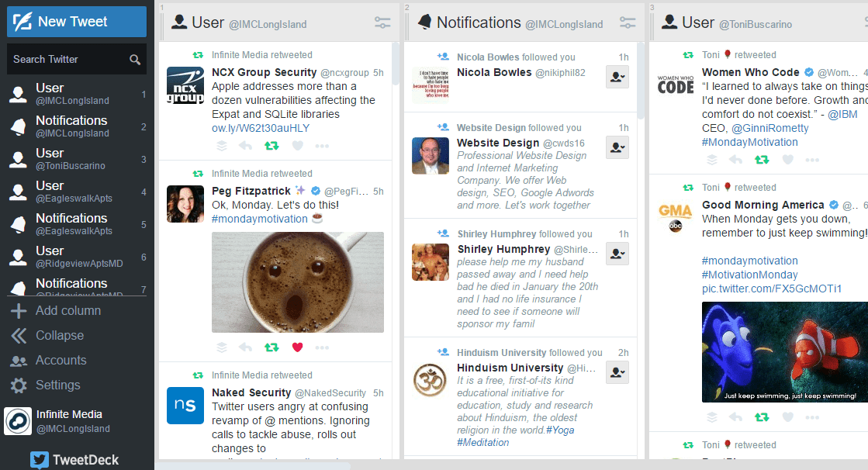Viewport: 868px width, 470px height.
Task: Jump to User @RidgeviewAptsMD column in sidebar
Action: pyautogui.click(x=76, y=257)
